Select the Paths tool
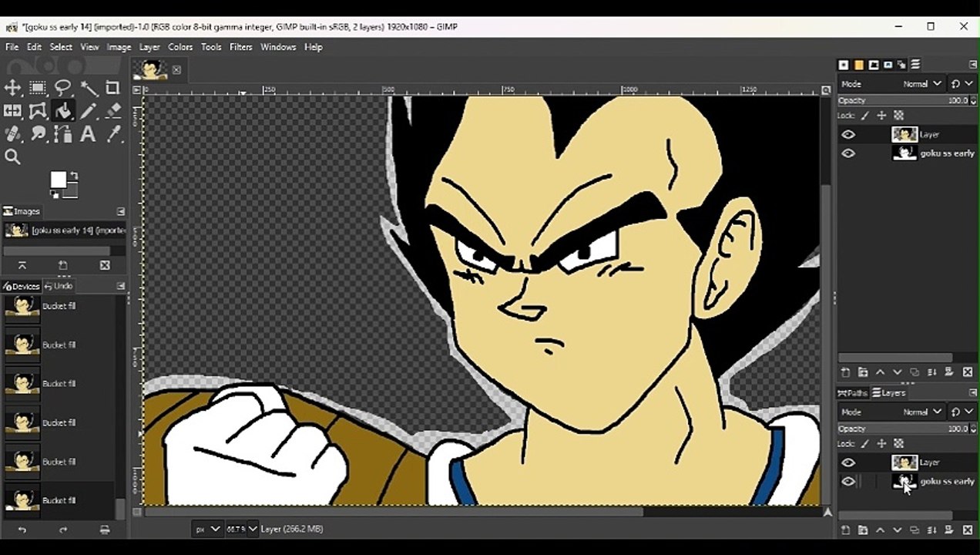The height and width of the screenshot is (555, 980). pos(63,134)
